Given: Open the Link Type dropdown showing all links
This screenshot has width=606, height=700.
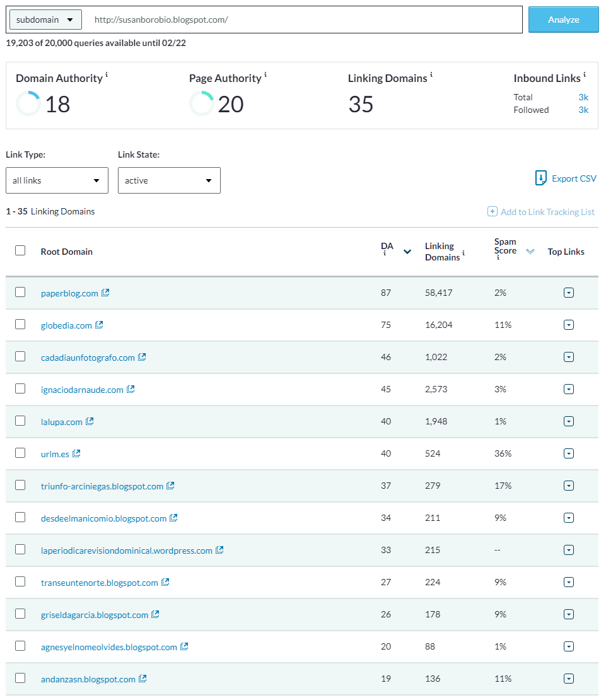Looking at the screenshot, I should click(x=57, y=180).
